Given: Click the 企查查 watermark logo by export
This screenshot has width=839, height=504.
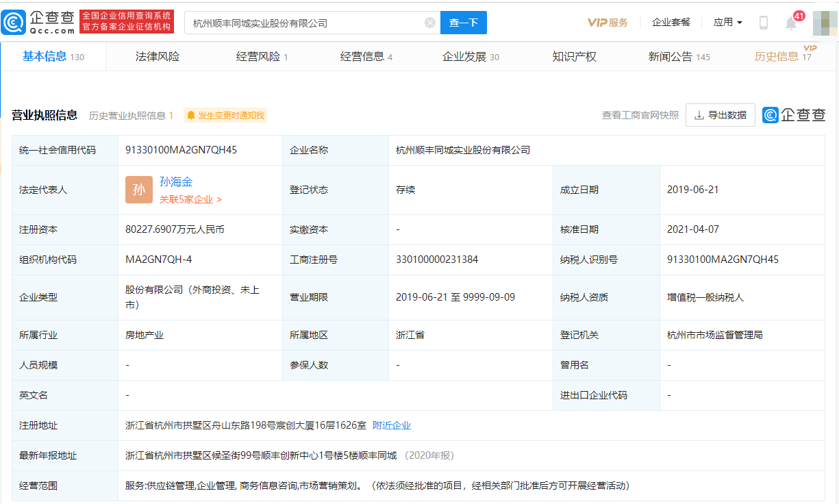Looking at the screenshot, I should click(794, 115).
